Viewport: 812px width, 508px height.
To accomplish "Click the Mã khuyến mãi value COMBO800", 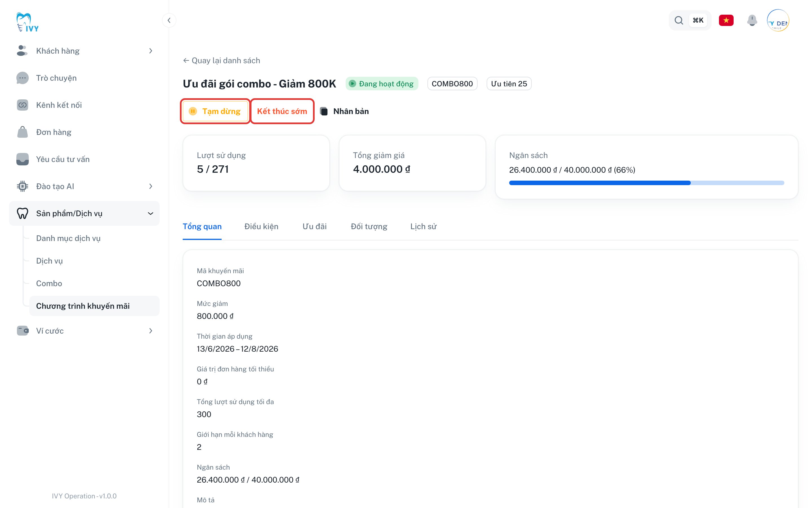I will (x=219, y=283).
